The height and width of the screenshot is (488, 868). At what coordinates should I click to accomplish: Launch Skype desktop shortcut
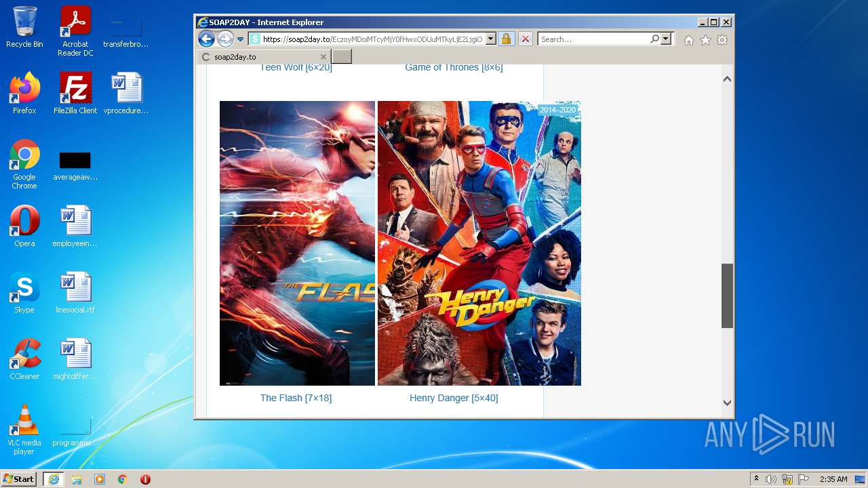pos(24,292)
